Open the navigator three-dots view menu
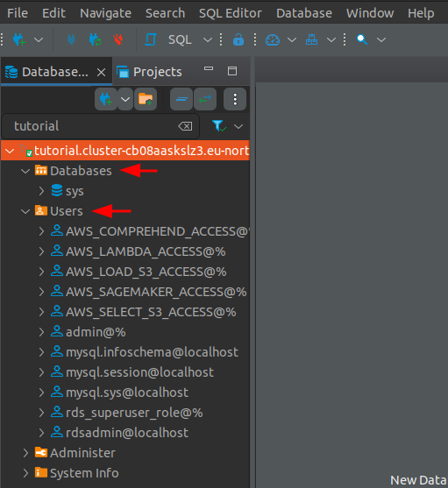The height and width of the screenshot is (488, 448). click(x=235, y=99)
